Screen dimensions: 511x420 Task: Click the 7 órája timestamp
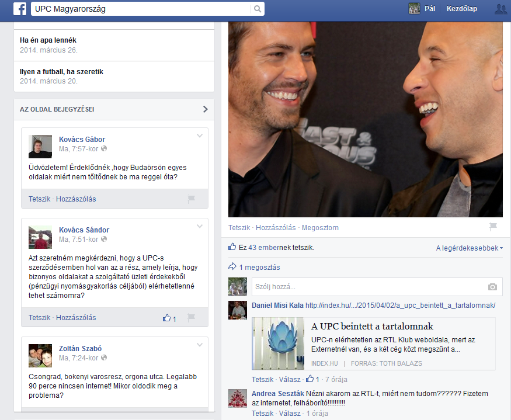pyautogui.click(x=336, y=380)
